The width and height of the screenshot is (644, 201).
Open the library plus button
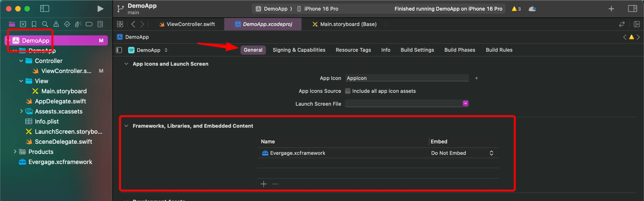(611, 9)
